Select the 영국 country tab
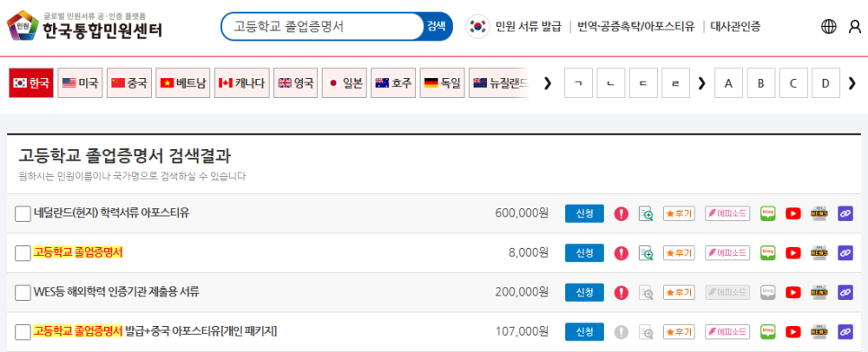 click(x=296, y=83)
